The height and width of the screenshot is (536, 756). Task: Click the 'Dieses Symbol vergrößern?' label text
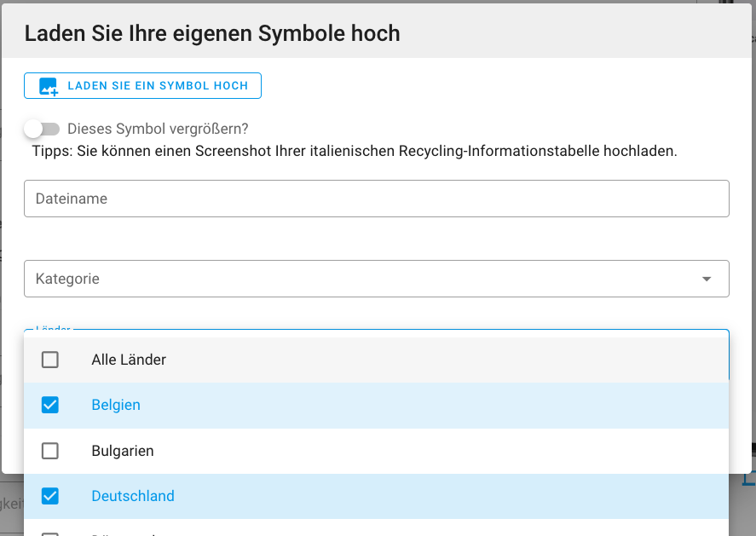click(158, 130)
